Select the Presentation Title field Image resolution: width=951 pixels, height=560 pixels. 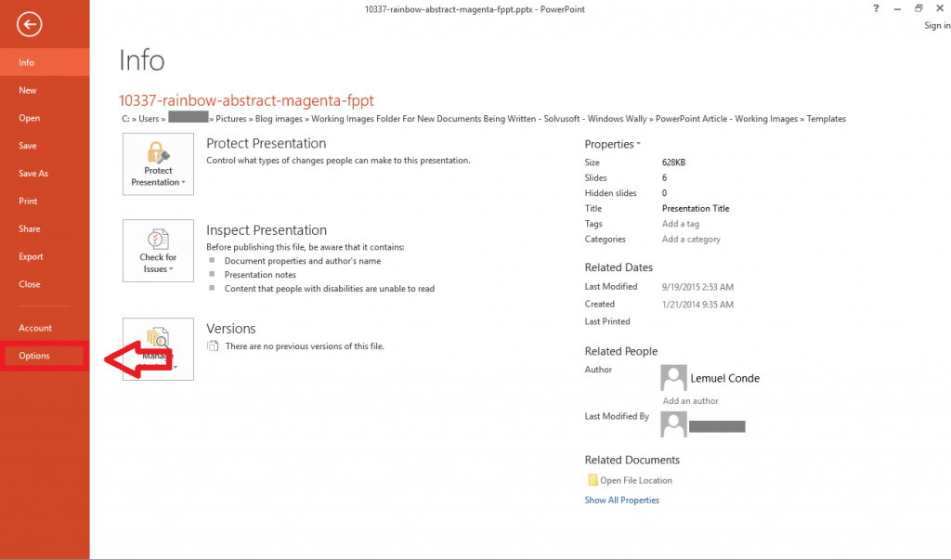point(696,208)
